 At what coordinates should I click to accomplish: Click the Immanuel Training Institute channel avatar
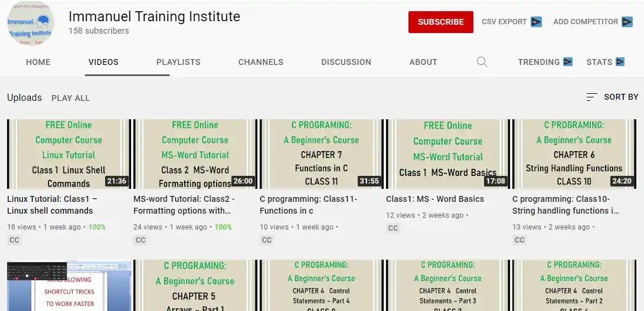point(31,24)
